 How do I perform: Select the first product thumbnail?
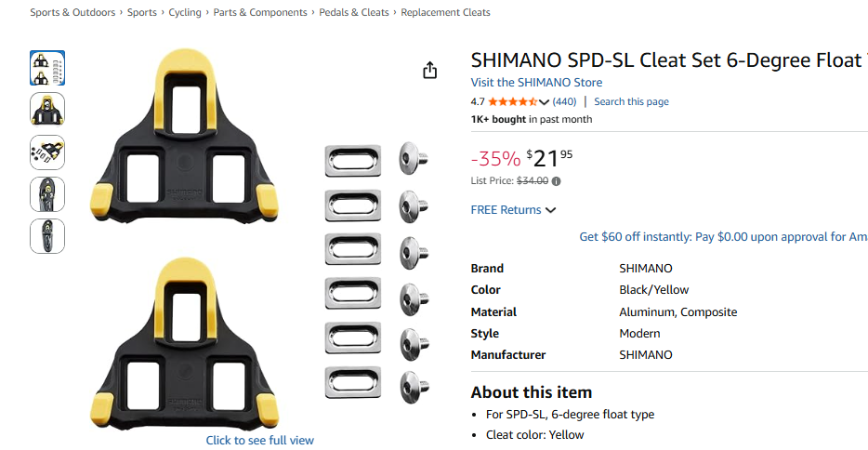[47, 68]
